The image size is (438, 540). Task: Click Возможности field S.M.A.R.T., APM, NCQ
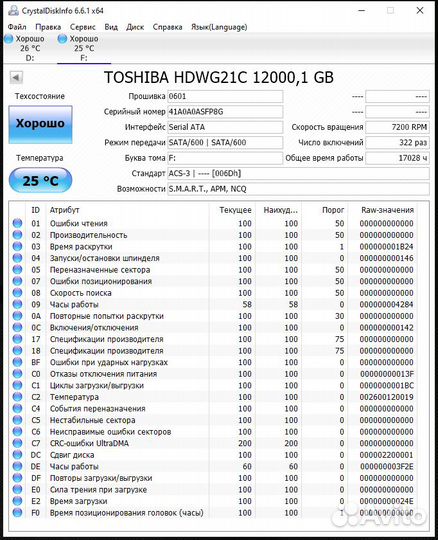298,189
